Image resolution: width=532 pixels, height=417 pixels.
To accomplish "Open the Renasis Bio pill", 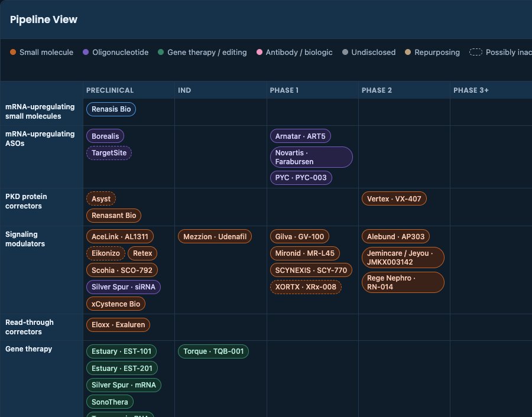I will tap(111, 109).
